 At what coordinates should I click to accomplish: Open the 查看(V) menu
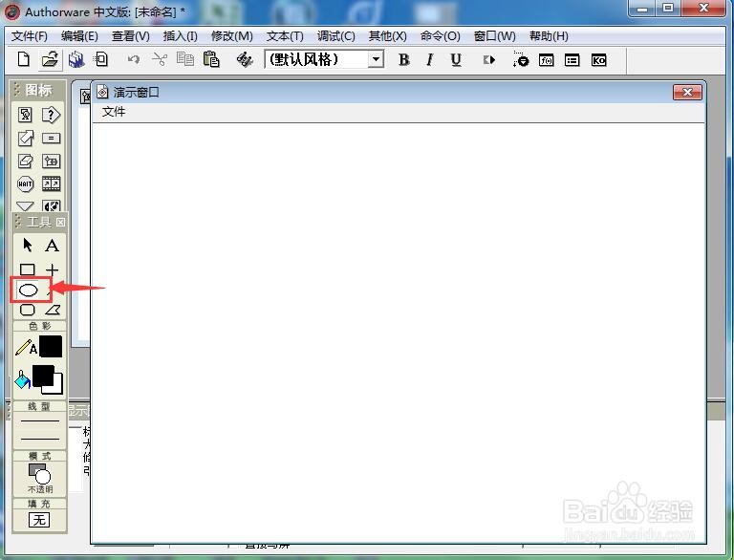click(131, 36)
